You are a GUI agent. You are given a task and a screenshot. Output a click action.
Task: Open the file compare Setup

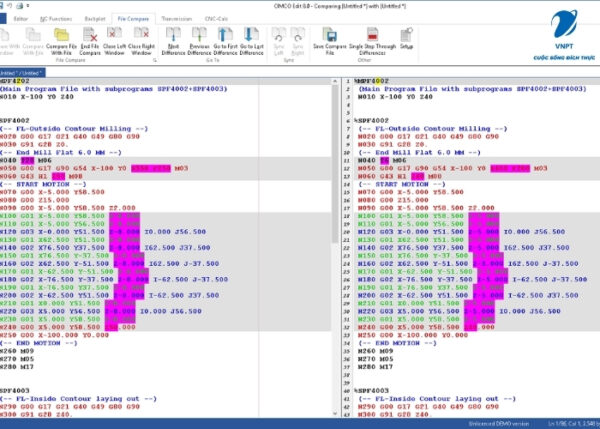click(x=406, y=38)
